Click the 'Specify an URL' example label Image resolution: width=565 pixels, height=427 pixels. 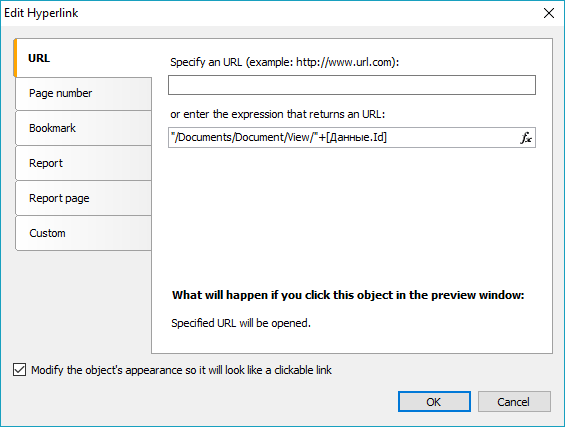pos(285,62)
